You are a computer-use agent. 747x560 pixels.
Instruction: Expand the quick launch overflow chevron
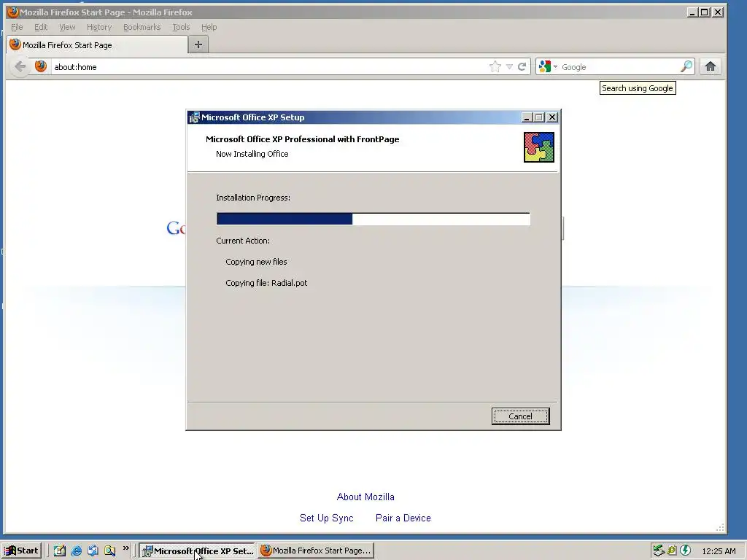pos(125,548)
